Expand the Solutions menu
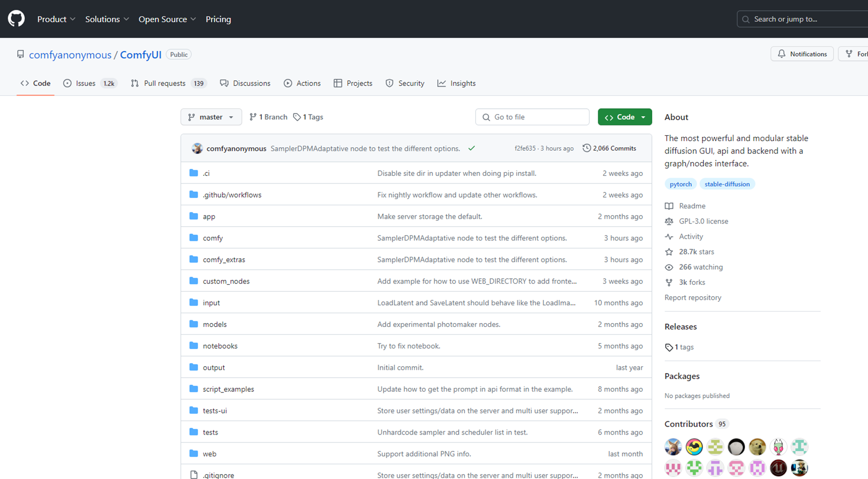Screen dimensions: 868x479 [x=107, y=19]
